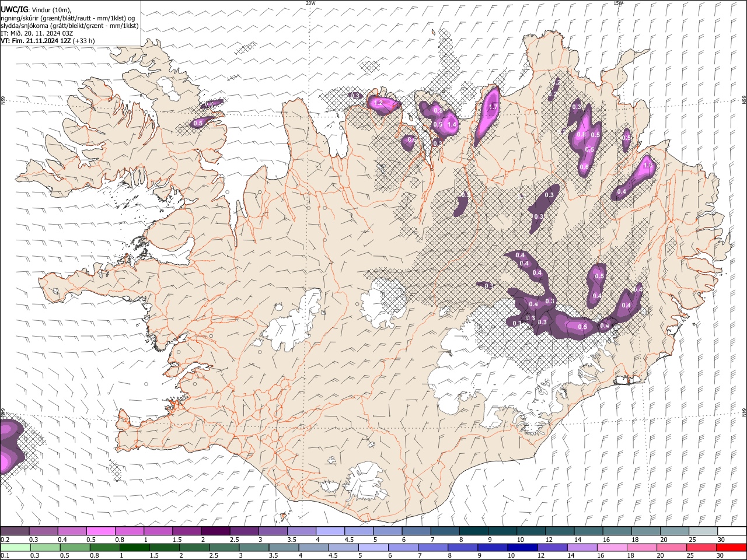
Task: Select the bright red lower swatch after 30
Action: point(731,548)
